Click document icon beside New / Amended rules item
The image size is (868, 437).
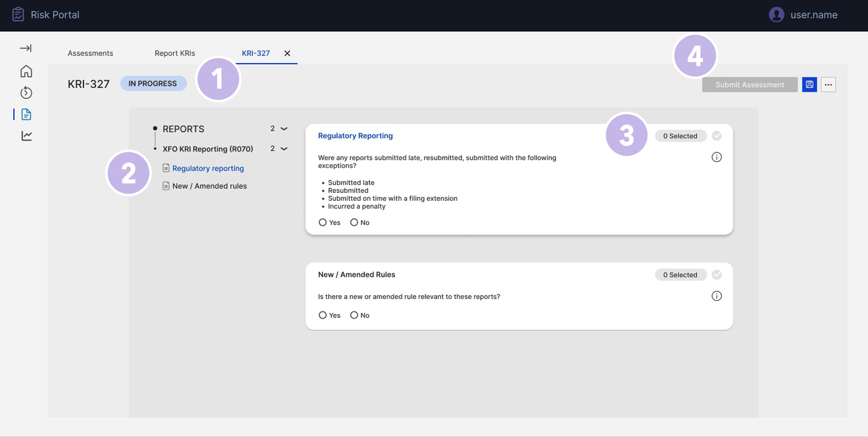[166, 185]
